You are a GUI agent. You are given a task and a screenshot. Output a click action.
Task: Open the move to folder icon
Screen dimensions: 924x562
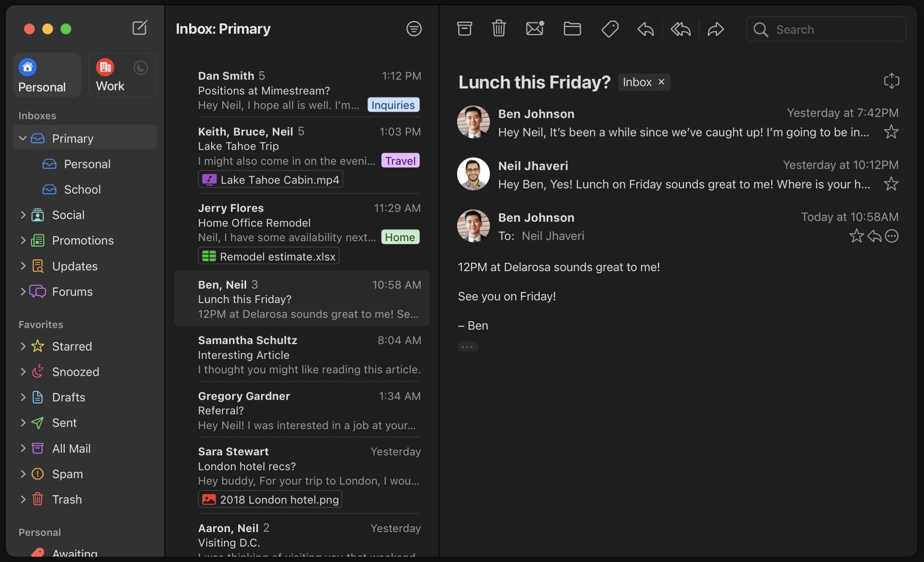[x=572, y=29]
